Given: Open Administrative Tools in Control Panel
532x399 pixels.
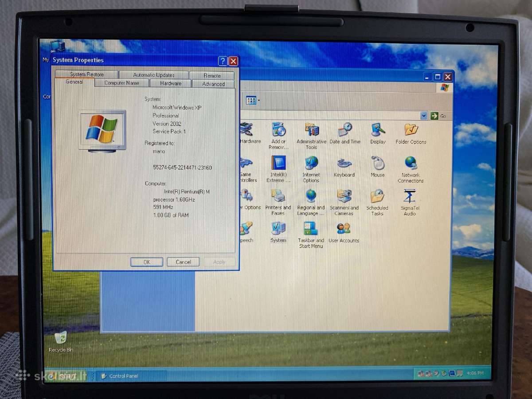Looking at the screenshot, I should [x=311, y=135].
